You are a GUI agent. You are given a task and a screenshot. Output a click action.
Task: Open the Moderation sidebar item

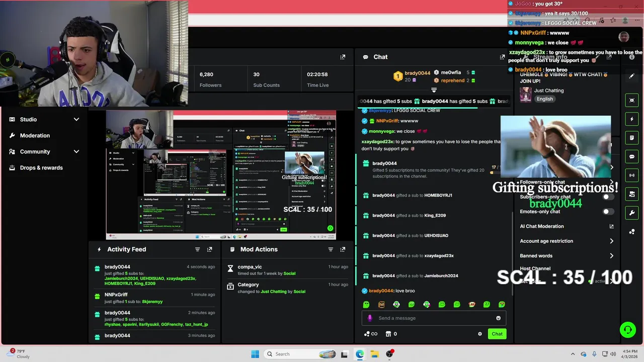[35, 136]
